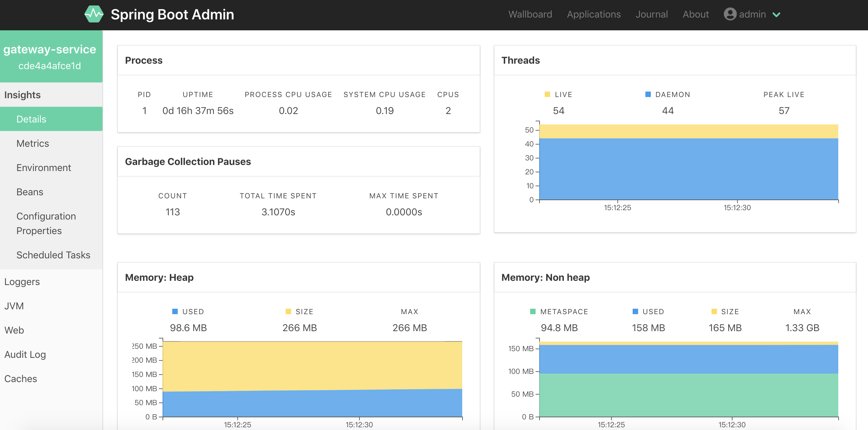
Task: Click the Threads area chart
Action: (x=688, y=162)
